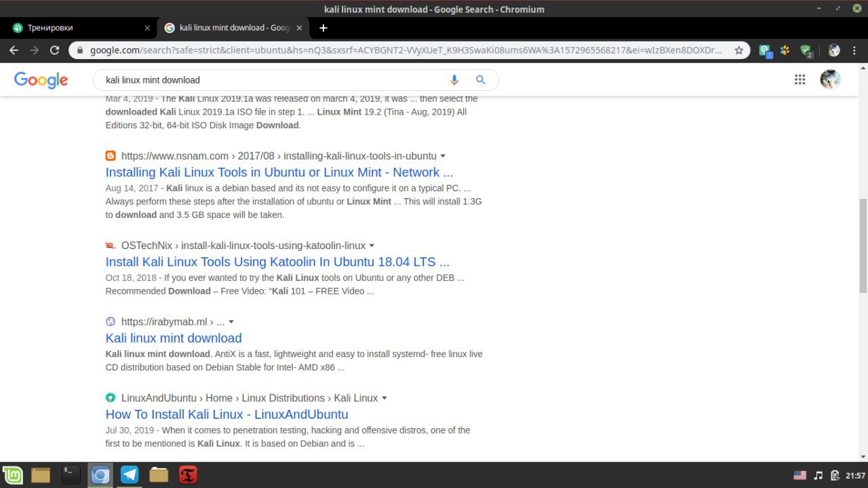
Task: Click the OSTechNix red favicon
Action: pyautogui.click(x=111, y=246)
